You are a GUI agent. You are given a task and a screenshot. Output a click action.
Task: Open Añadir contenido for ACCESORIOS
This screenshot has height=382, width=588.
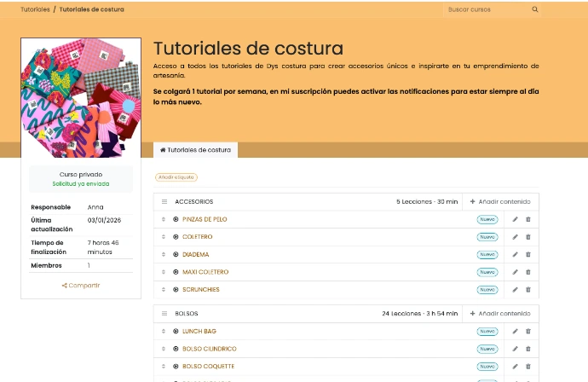point(499,202)
